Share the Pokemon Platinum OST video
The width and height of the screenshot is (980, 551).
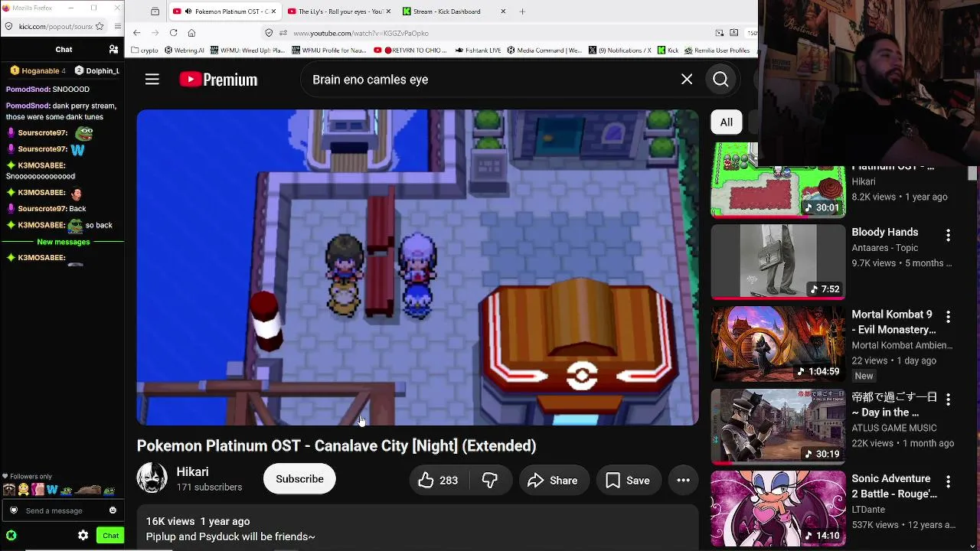point(553,481)
